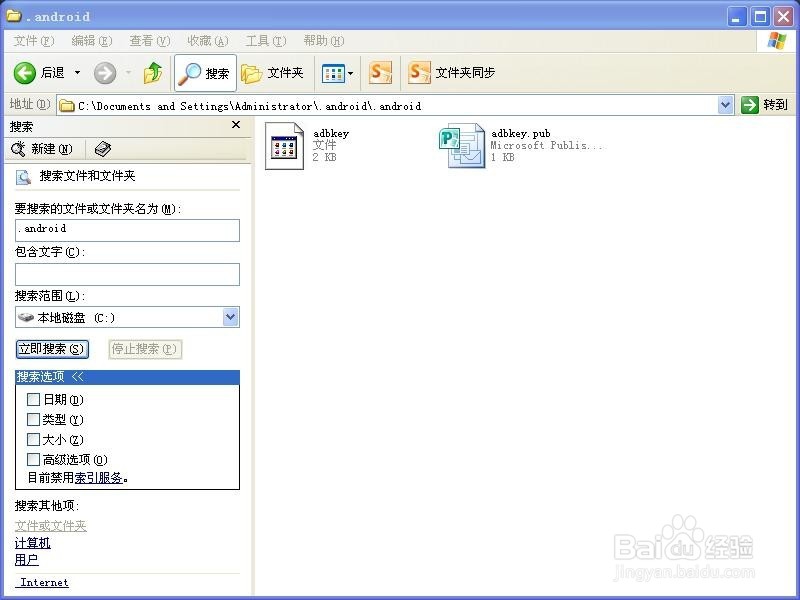Open the views grid icon
The height and width of the screenshot is (600, 800).
coord(333,73)
